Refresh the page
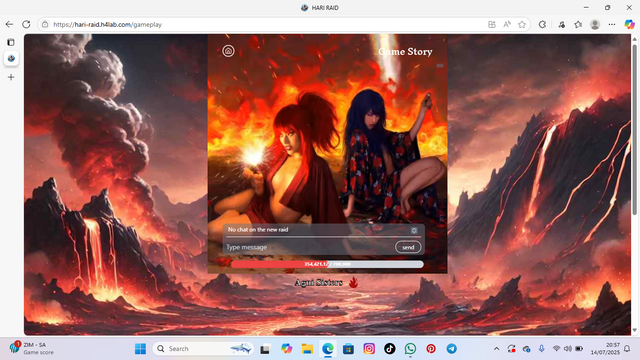This screenshot has width=640, height=360. pyautogui.click(x=26, y=24)
